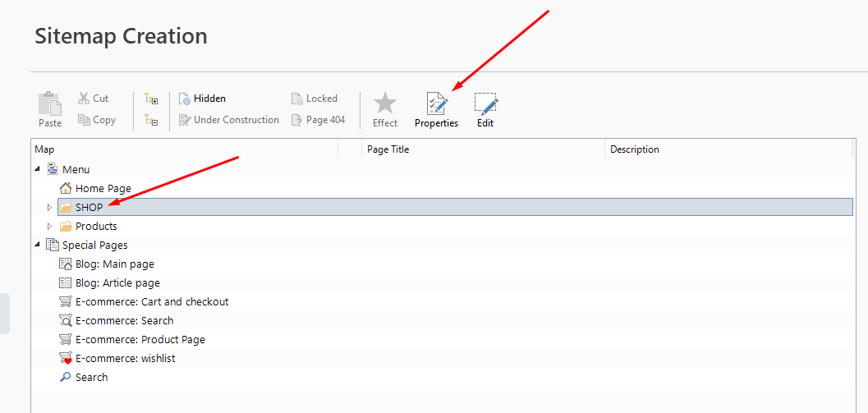Viewport: 868px width, 413px height.
Task: Select Home Page in the sitemap
Action: [103, 189]
